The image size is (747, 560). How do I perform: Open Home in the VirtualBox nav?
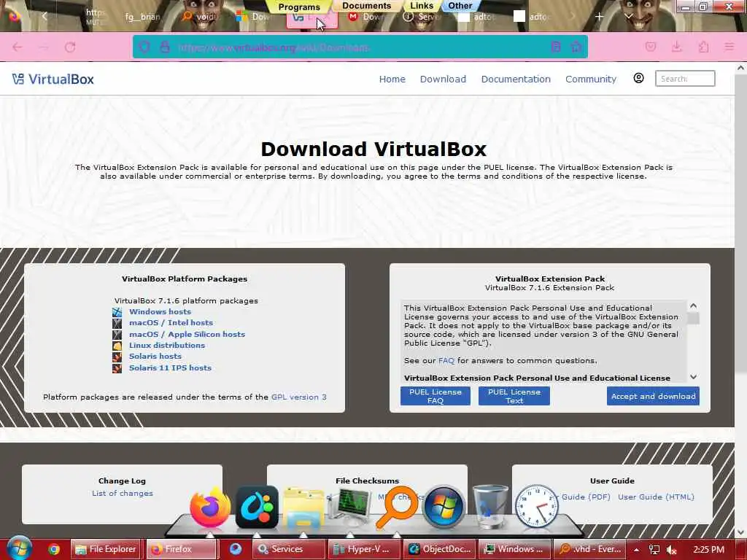pyautogui.click(x=392, y=79)
